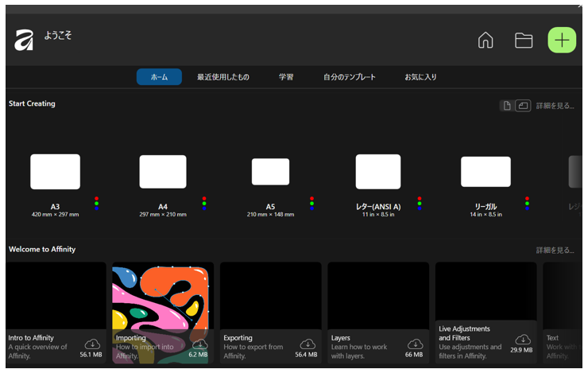Click the RGB color dots for A5

click(311, 203)
